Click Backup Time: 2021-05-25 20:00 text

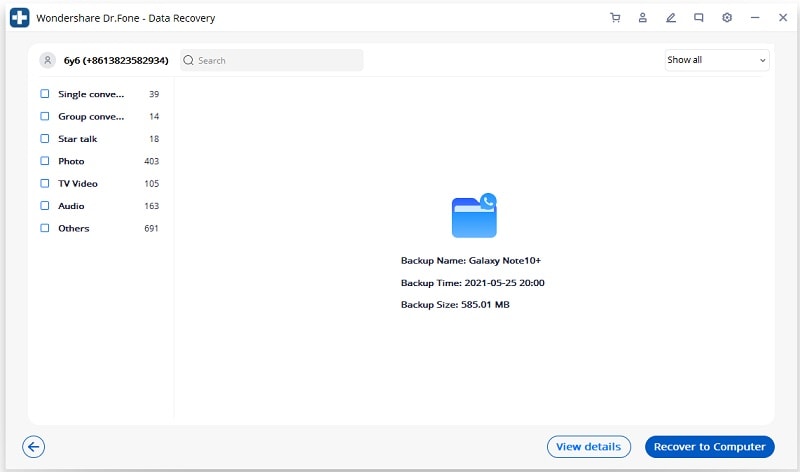coord(472,283)
